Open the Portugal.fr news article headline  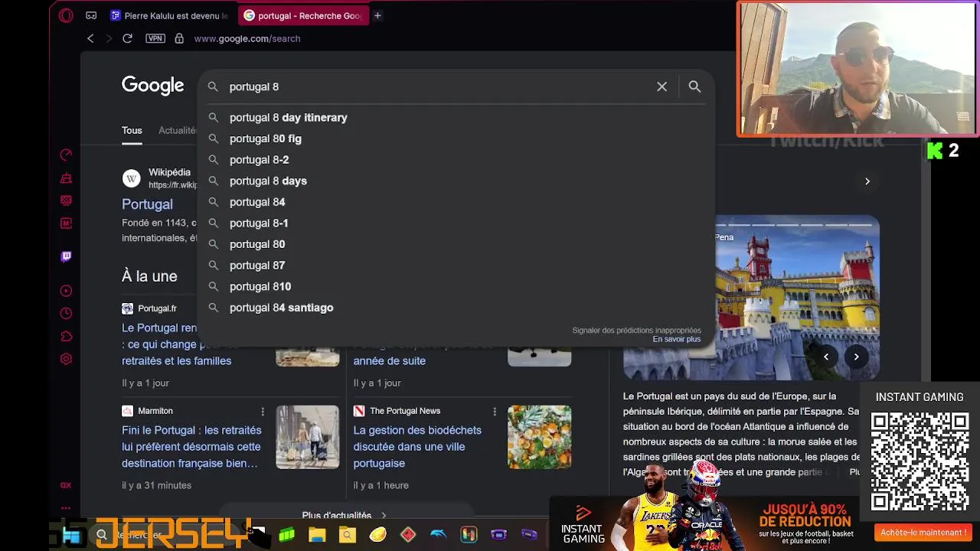pyautogui.click(x=176, y=344)
